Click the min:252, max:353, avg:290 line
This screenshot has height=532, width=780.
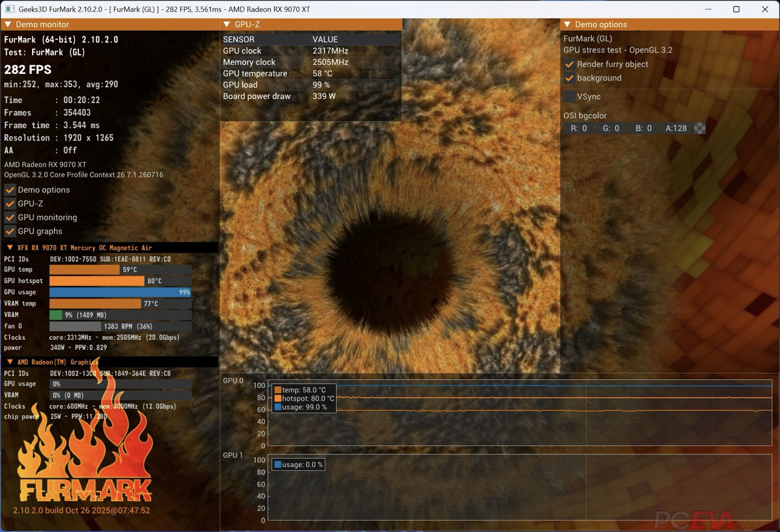point(61,84)
